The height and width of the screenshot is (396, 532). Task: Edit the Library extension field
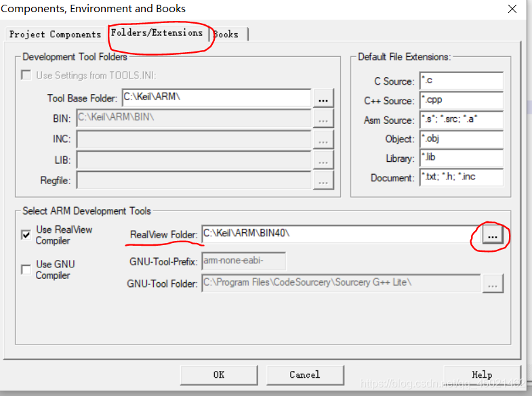[462, 158]
